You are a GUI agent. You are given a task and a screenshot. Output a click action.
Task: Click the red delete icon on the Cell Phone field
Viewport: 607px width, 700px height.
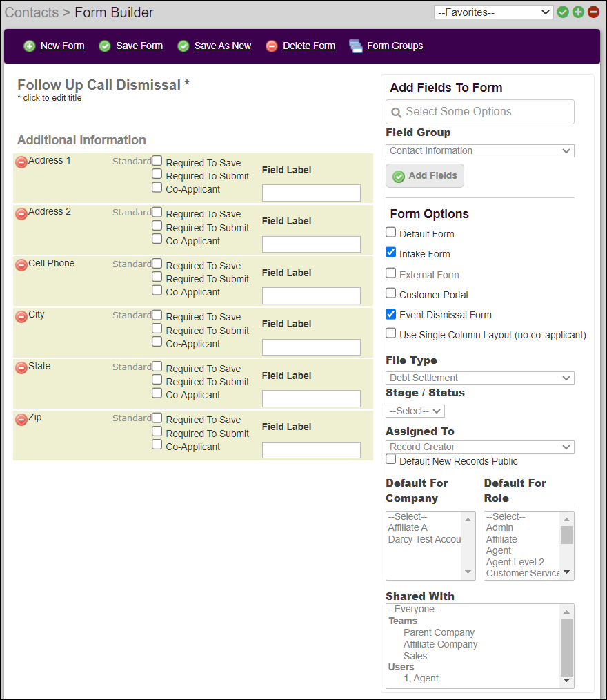pos(21,264)
